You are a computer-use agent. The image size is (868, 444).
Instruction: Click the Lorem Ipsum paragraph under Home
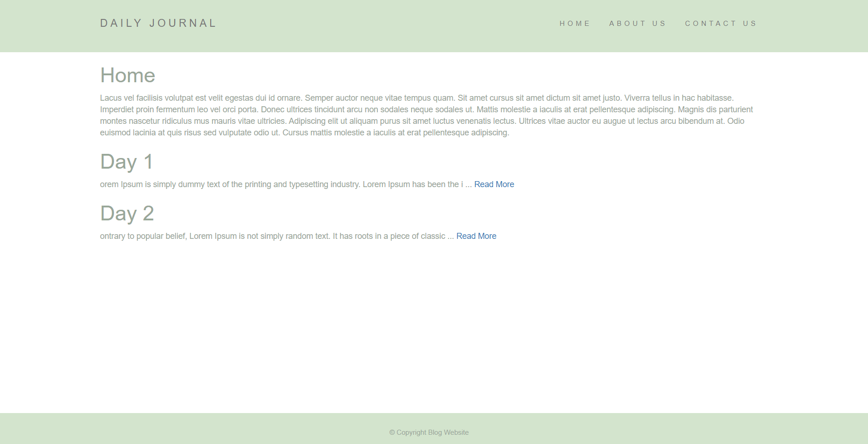(416, 115)
